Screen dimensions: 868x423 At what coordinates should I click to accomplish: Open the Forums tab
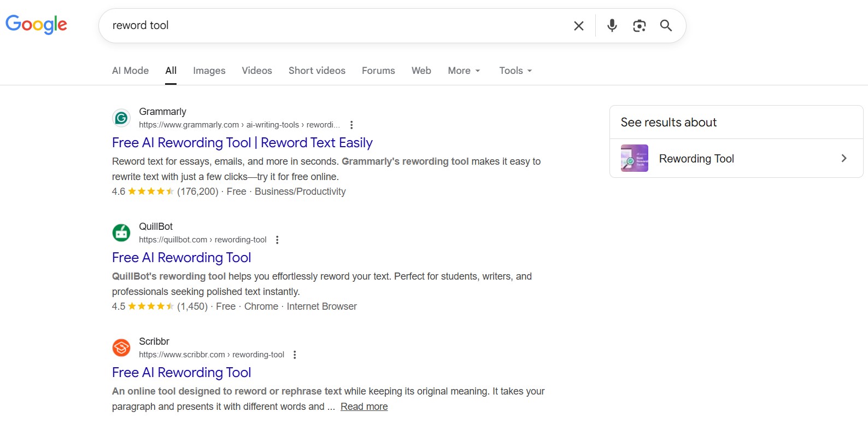pyautogui.click(x=378, y=71)
